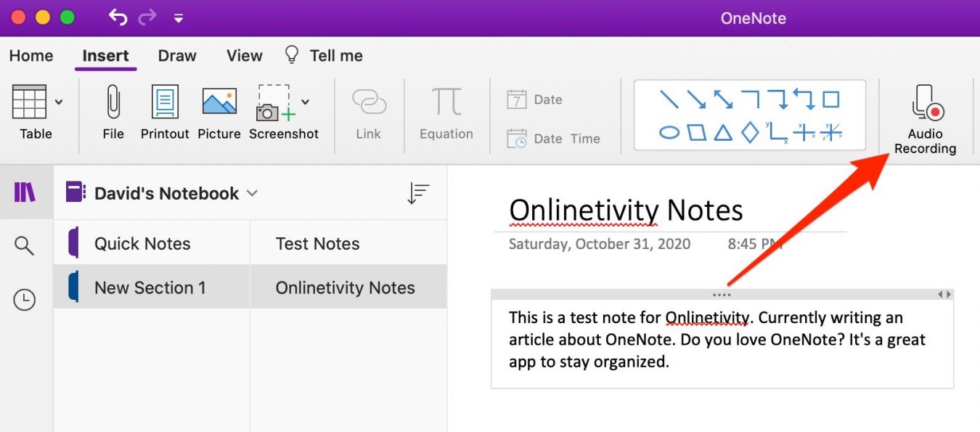Select the single arrow line shape
The image size is (980, 432).
695,99
